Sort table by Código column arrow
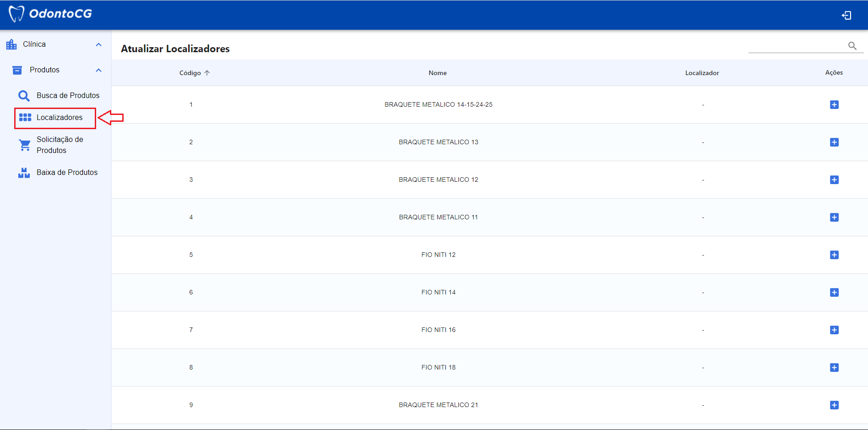Viewport: 868px width, 430px height. point(207,73)
